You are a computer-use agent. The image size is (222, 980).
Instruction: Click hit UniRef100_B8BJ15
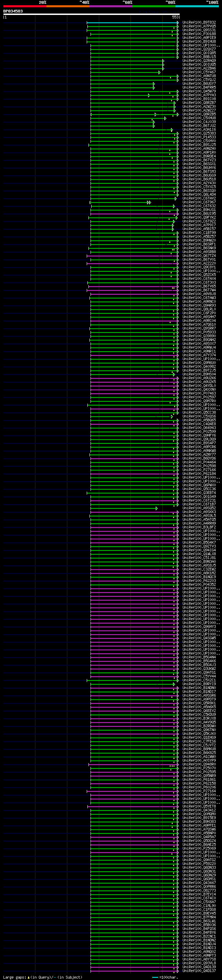click(199, 57)
